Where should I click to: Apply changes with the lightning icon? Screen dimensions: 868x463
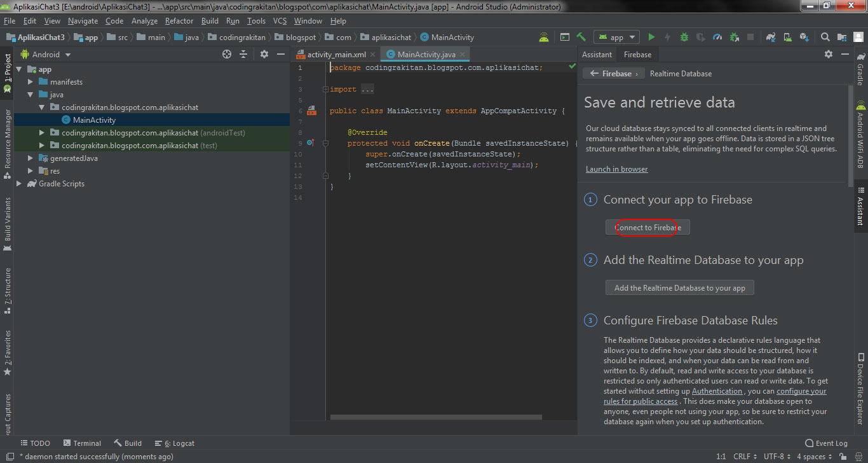pos(668,37)
